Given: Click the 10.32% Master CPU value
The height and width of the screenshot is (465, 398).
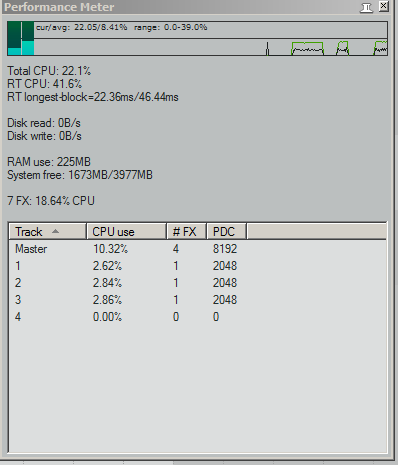Looking at the screenshot, I should coord(110,249).
